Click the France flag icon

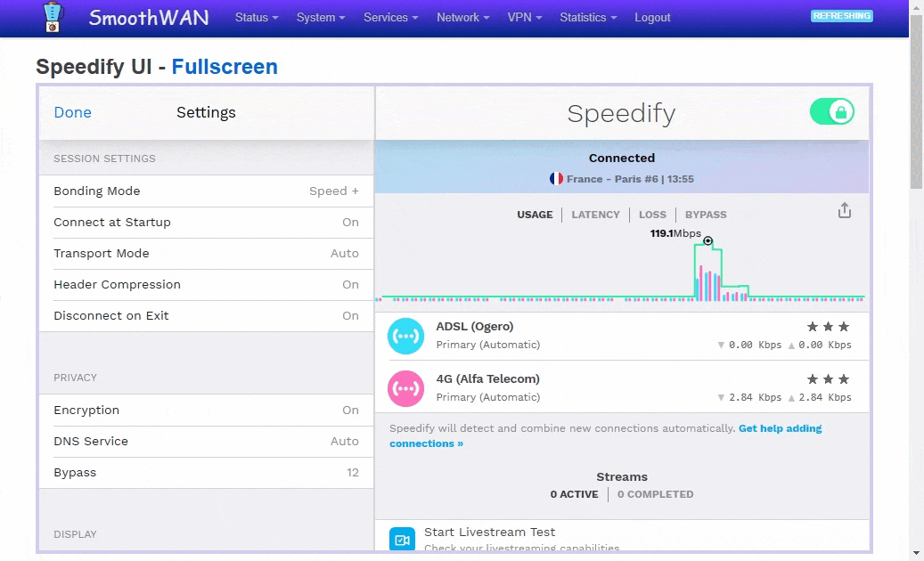coord(556,178)
